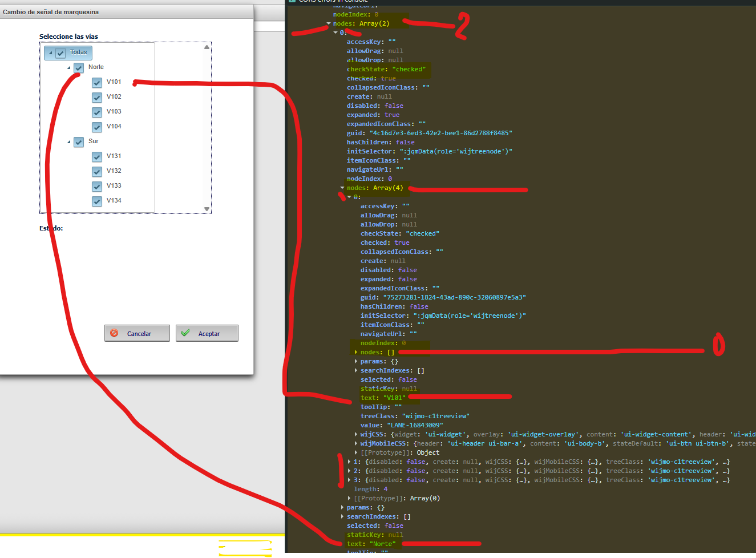This screenshot has width=756, height=558.
Task: Click the tree list scroll-down arrow
Action: coord(207,209)
